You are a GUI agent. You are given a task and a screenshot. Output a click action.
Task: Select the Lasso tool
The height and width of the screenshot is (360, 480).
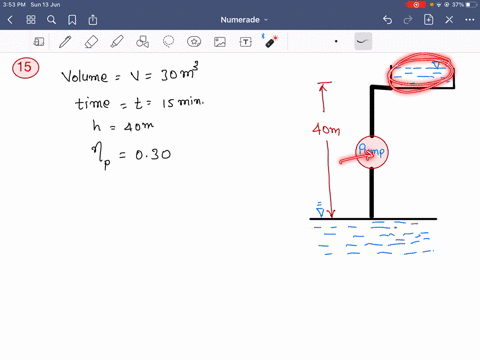168,42
